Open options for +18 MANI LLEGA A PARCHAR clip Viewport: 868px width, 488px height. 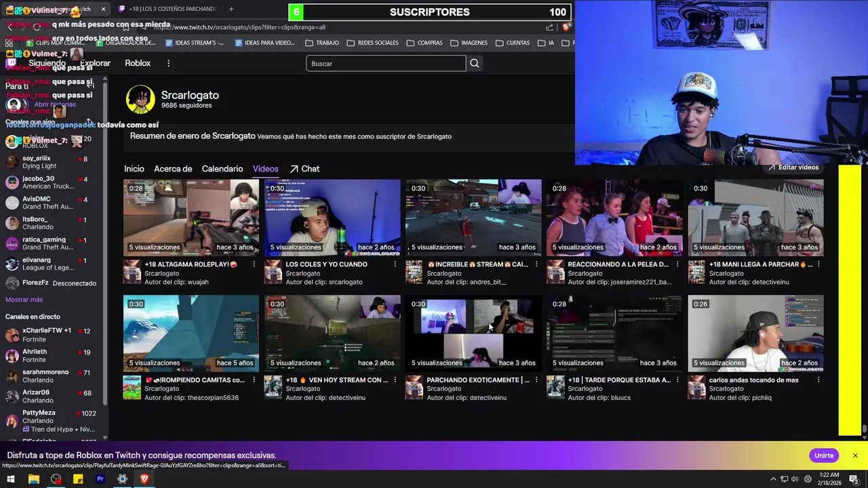click(818, 264)
